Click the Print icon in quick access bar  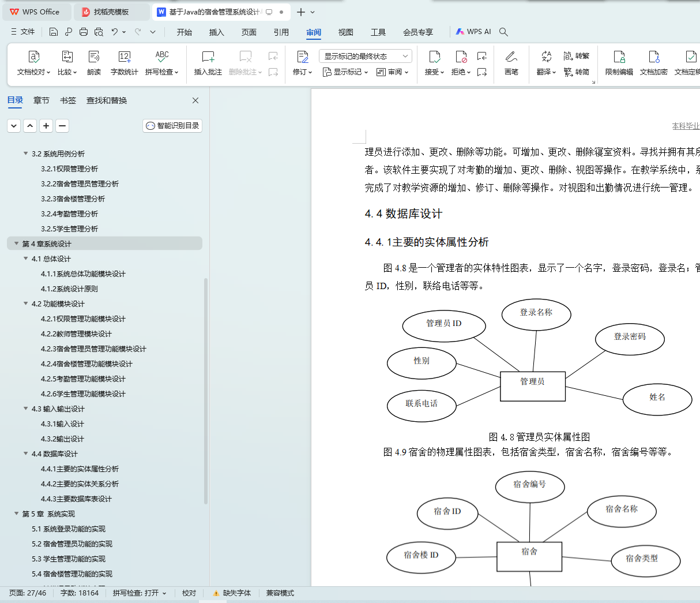[84, 32]
